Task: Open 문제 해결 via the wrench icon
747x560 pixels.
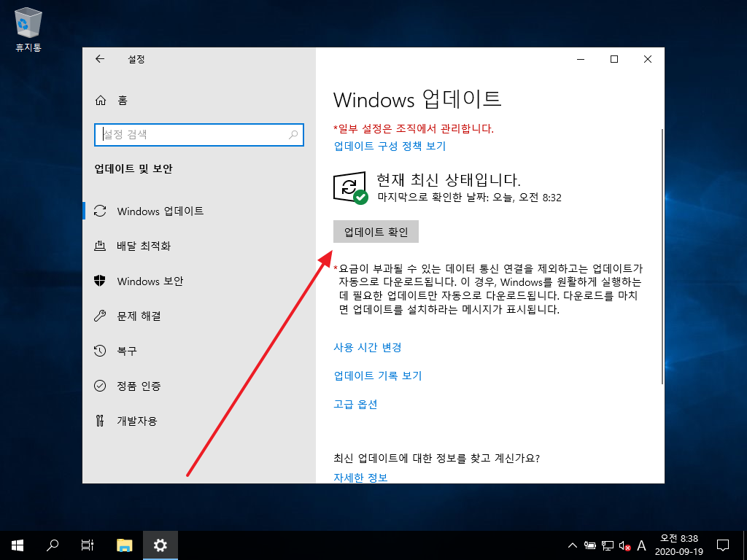Action: coord(100,316)
